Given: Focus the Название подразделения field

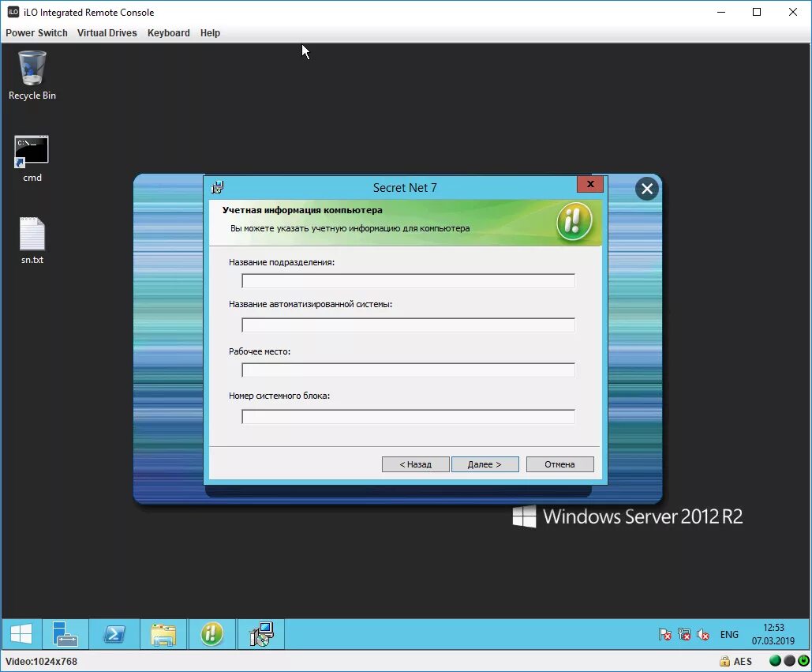Looking at the screenshot, I should (x=408, y=281).
